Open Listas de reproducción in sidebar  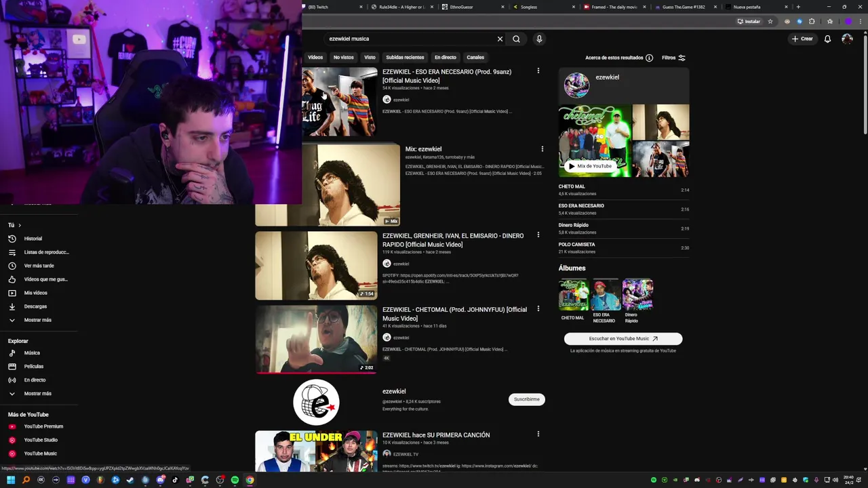39,252
